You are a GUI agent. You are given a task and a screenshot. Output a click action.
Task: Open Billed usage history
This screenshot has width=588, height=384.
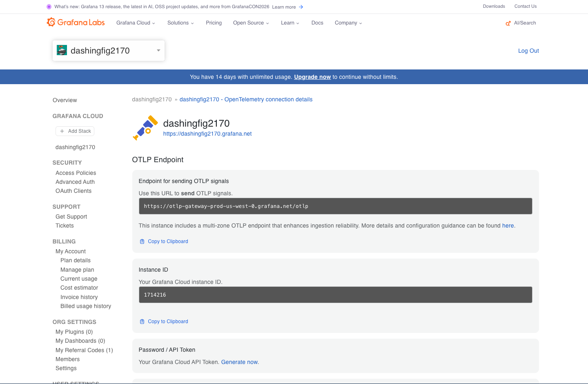click(x=86, y=306)
